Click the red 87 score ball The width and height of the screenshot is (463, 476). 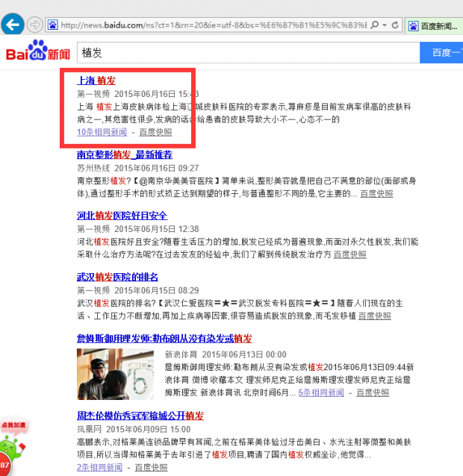pos(5,465)
